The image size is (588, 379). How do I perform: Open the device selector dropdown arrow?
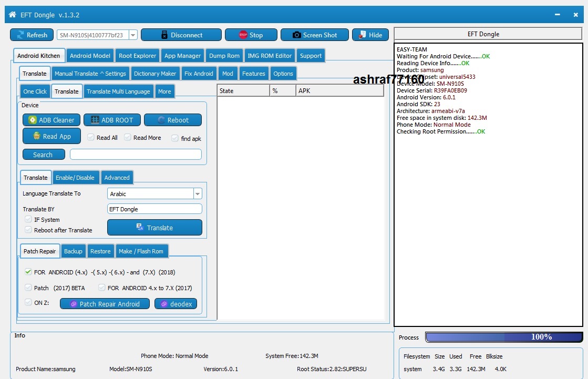coord(133,35)
